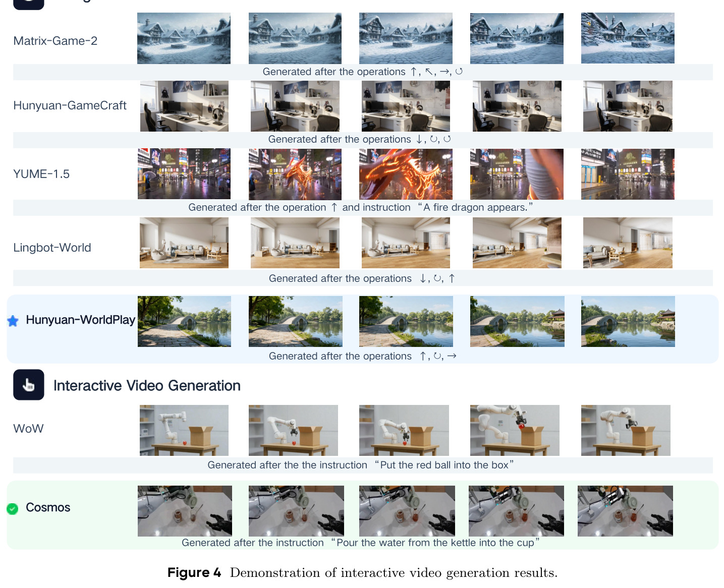
Task: Open the last YUME-1.5 empty street frame
Action: [628, 174]
